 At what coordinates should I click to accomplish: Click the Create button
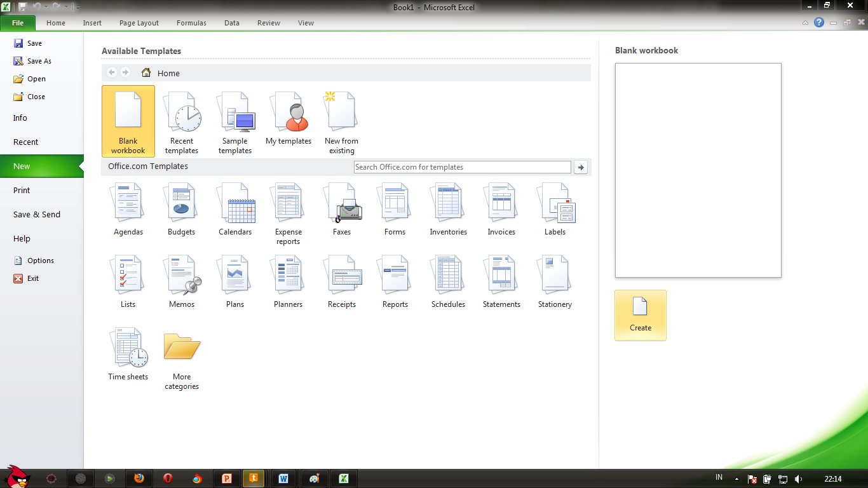pyautogui.click(x=640, y=315)
